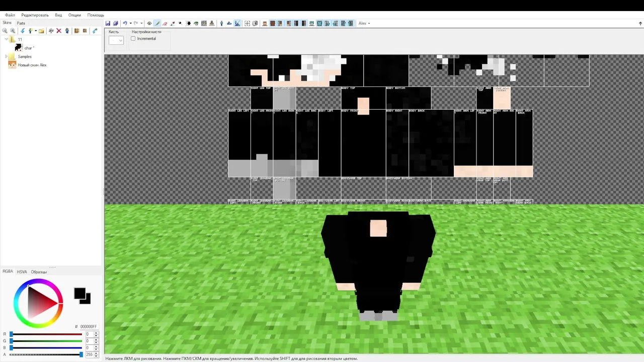The height and width of the screenshot is (362, 644).
Task: Open the Помощь menu
Action: pos(96,15)
